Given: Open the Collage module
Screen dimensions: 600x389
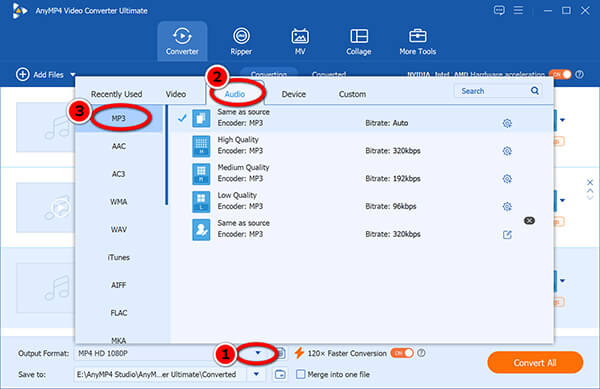Looking at the screenshot, I should (x=359, y=41).
